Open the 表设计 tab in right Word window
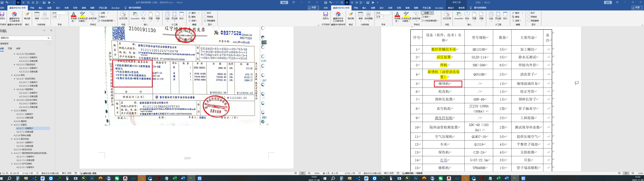The image size is (644, 181). click(451, 8)
